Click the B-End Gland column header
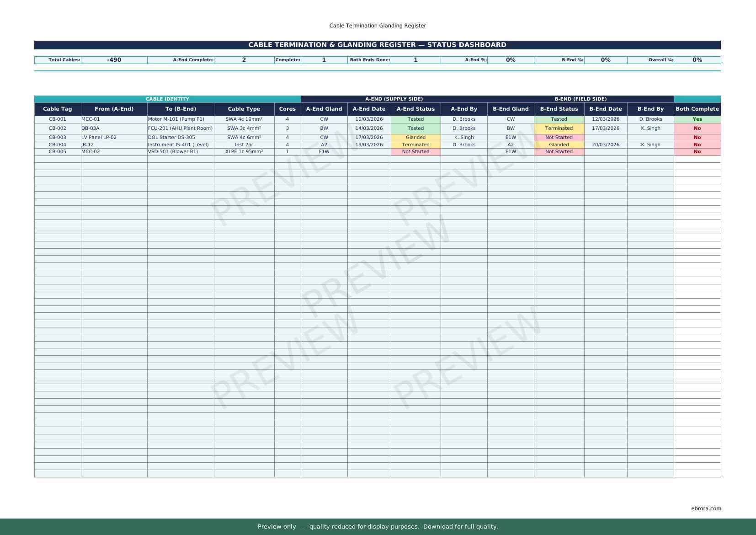The width and height of the screenshot is (756, 535). [x=510, y=109]
